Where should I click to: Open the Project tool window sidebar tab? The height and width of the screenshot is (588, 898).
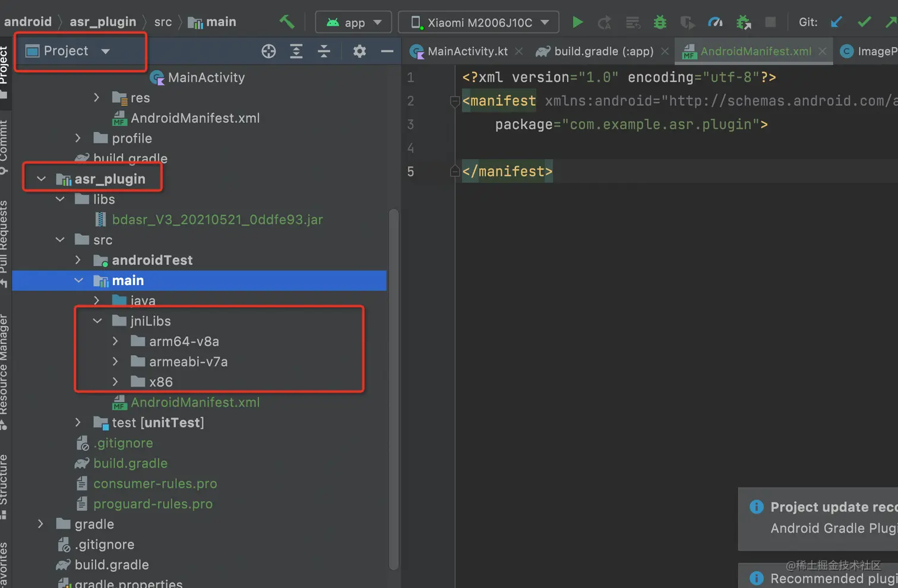(5, 71)
